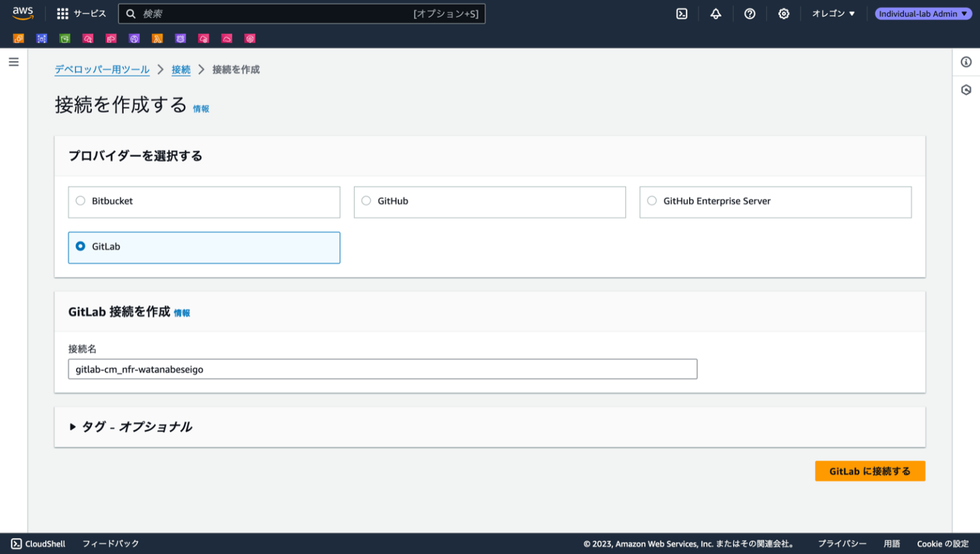980x554 pixels.
Task: Choose GitHub Enterprise Server as provider
Action: tap(651, 200)
